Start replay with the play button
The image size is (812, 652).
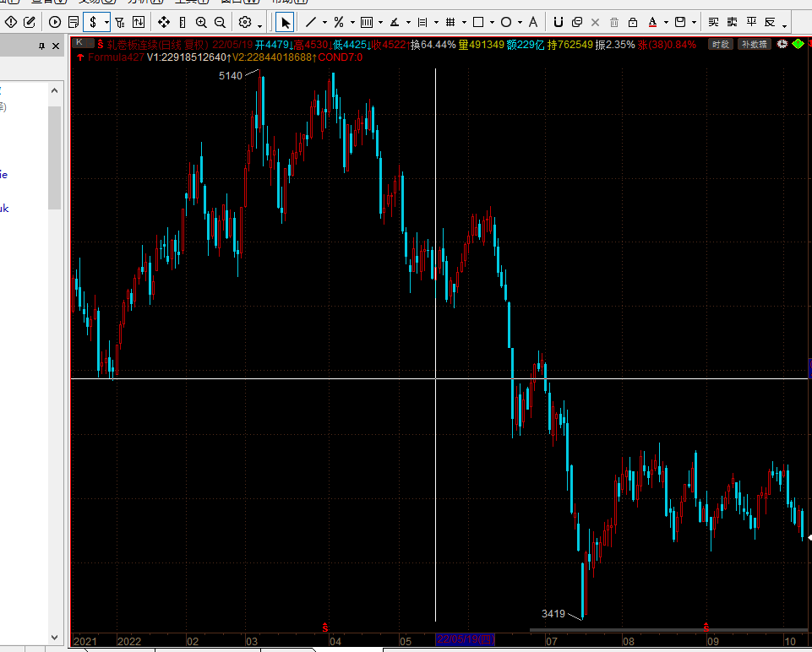click(x=55, y=22)
